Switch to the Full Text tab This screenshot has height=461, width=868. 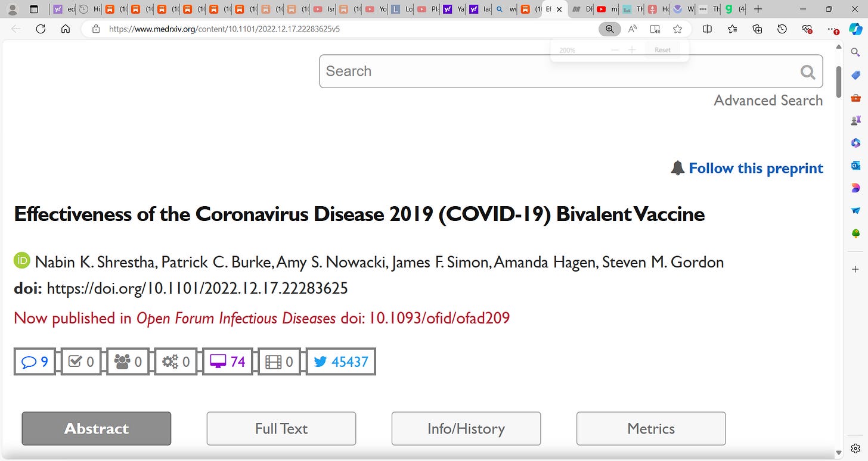[281, 428]
